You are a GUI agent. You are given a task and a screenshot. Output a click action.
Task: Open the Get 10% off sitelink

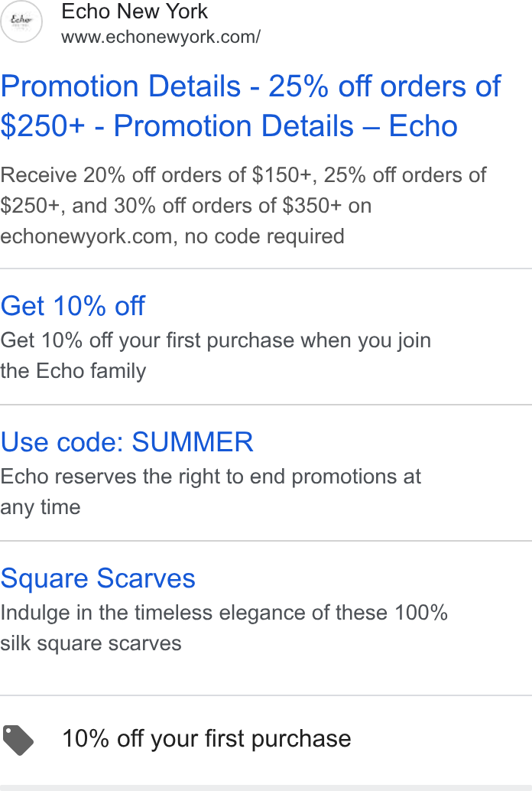click(73, 306)
